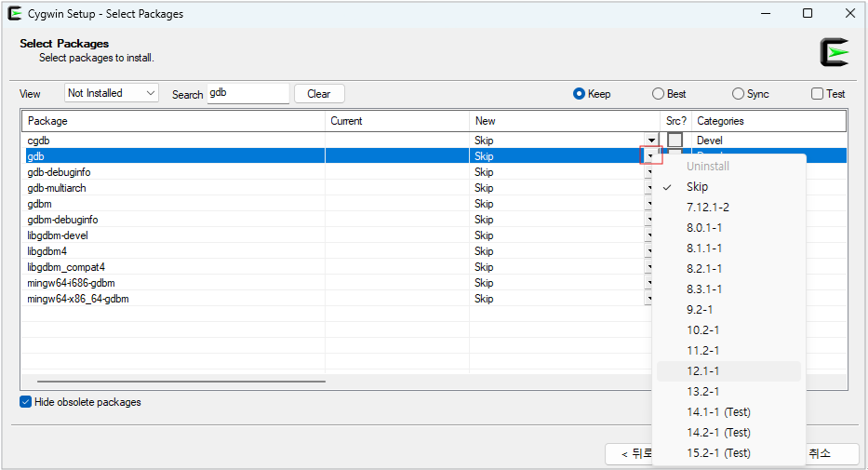Choose version 13.2-1 from the menu
Viewport: 868px width, 470px height.
tap(728, 392)
